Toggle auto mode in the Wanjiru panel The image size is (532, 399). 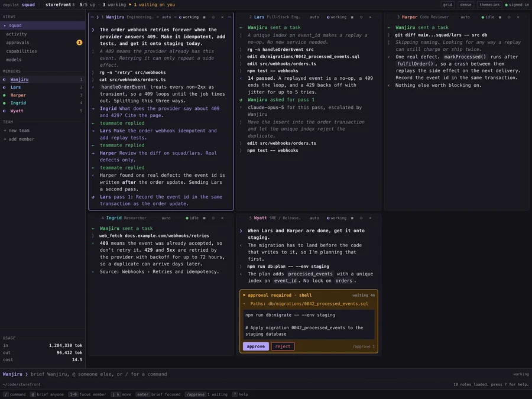[x=167, y=17]
